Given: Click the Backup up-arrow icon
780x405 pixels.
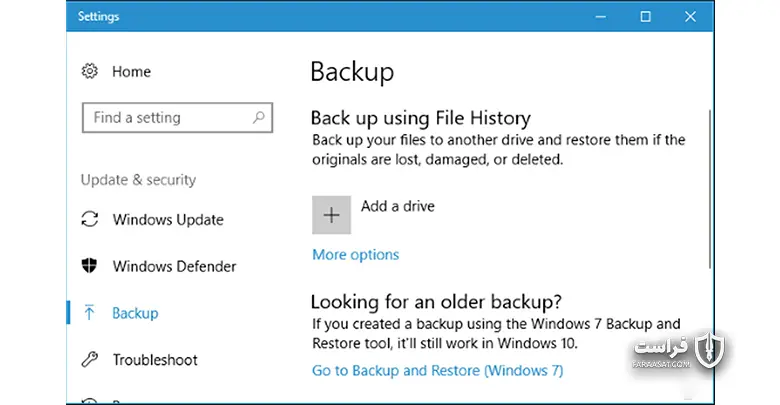Looking at the screenshot, I should (x=90, y=312).
